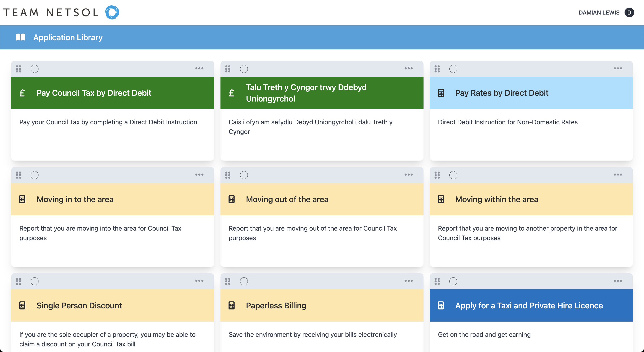The image size is (644, 352).
Task: Open the Application Library book icon
Action: 21,37
